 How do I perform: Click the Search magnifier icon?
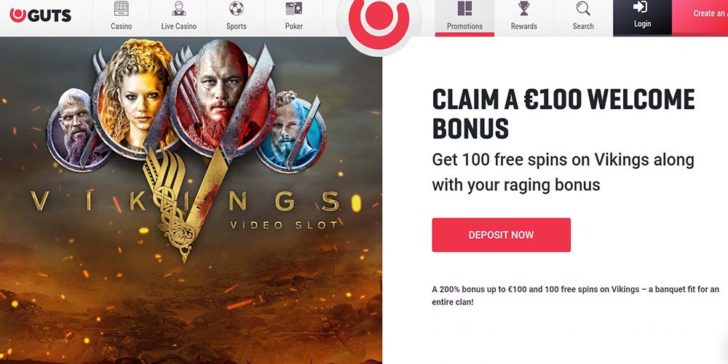click(583, 8)
